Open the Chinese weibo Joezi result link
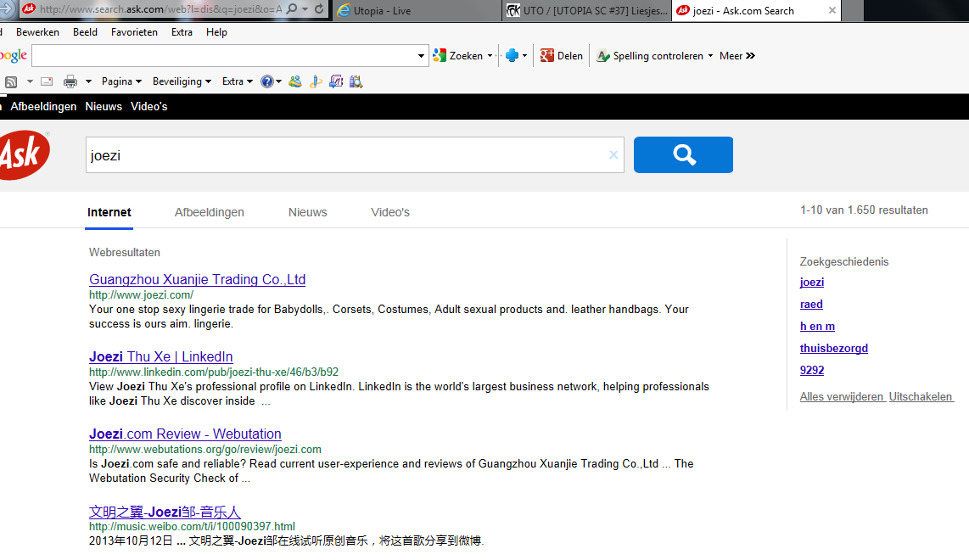Viewport: 969px width, 560px height. pyautogui.click(x=165, y=512)
